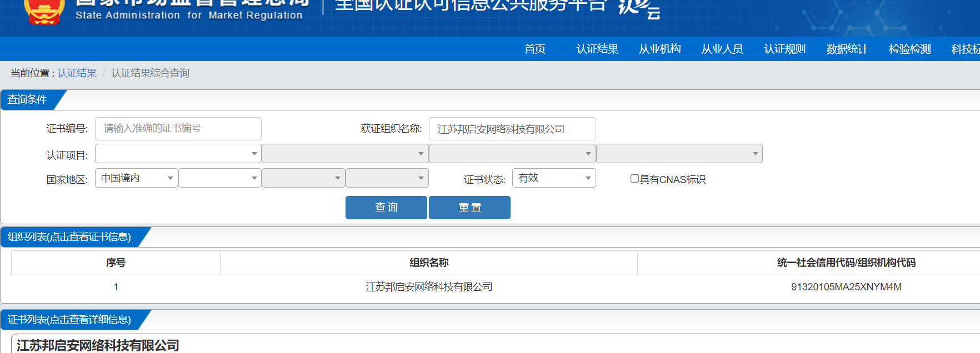
Task: Click the 组织列表 section header
Action: point(69,237)
